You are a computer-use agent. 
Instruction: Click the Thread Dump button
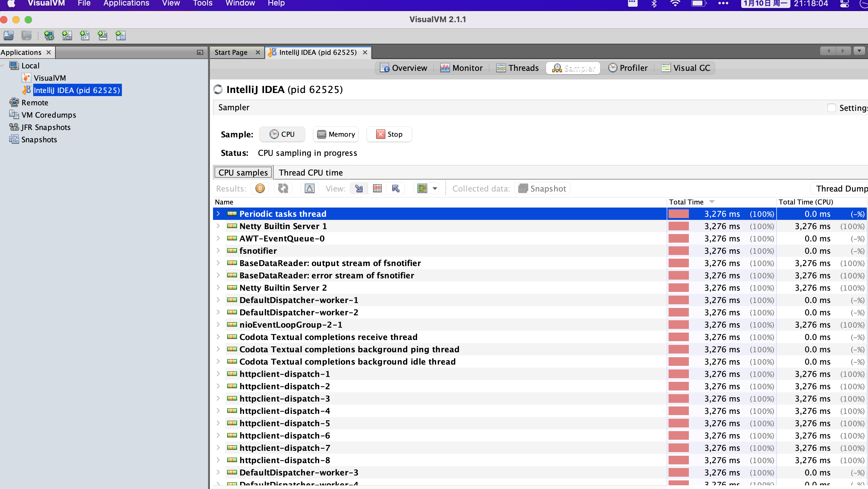(841, 188)
